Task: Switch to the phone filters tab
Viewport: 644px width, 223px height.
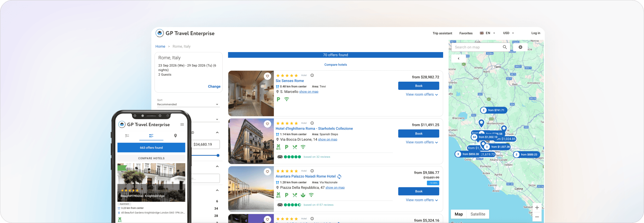Action: pyautogui.click(x=127, y=136)
